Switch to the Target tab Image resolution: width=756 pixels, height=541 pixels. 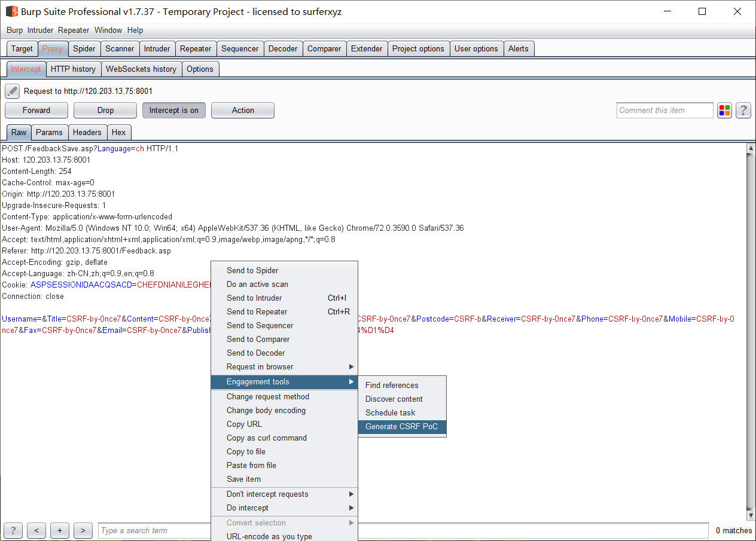[x=22, y=49]
